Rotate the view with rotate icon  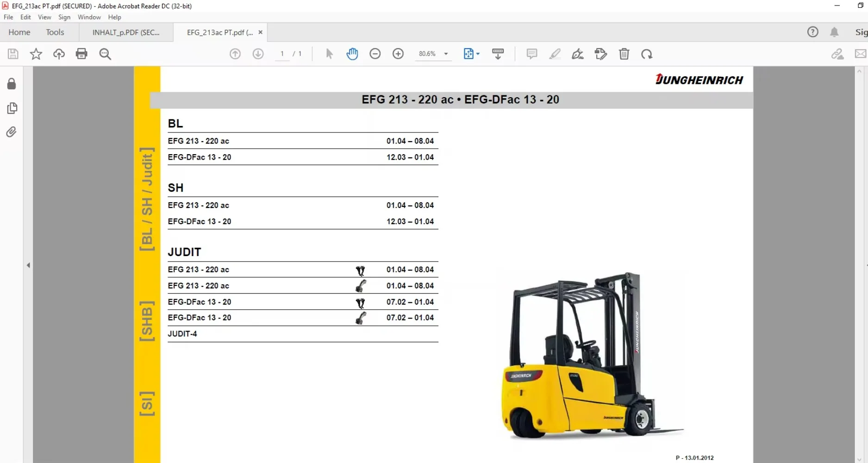[x=647, y=54]
